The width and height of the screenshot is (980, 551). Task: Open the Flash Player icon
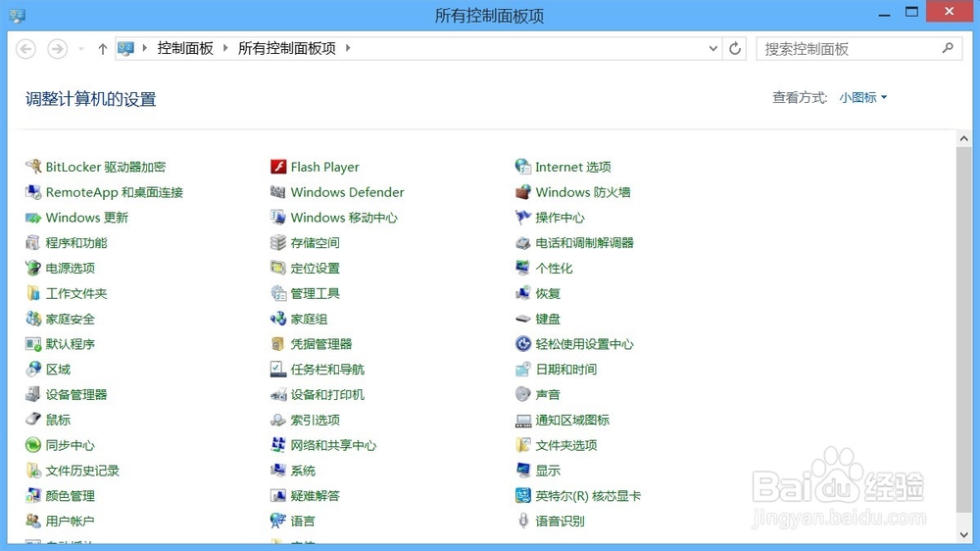(x=278, y=167)
